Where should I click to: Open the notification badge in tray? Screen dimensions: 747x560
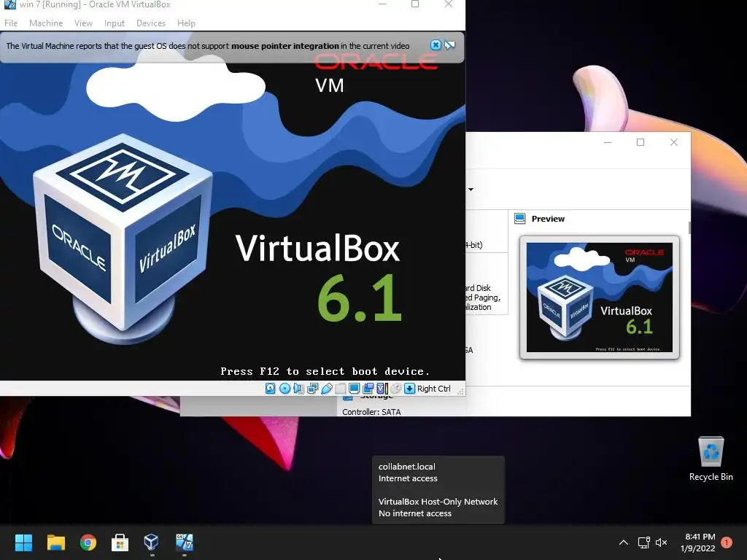(727, 542)
